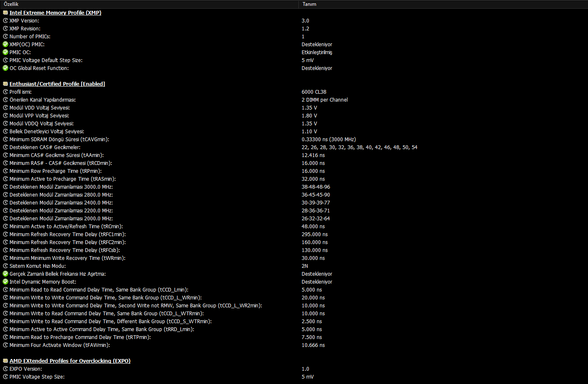The height and width of the screenshot is (384, 588).
Task: Click the Intel Extreme Memory Profile section icon
Action: click(5, 13)
